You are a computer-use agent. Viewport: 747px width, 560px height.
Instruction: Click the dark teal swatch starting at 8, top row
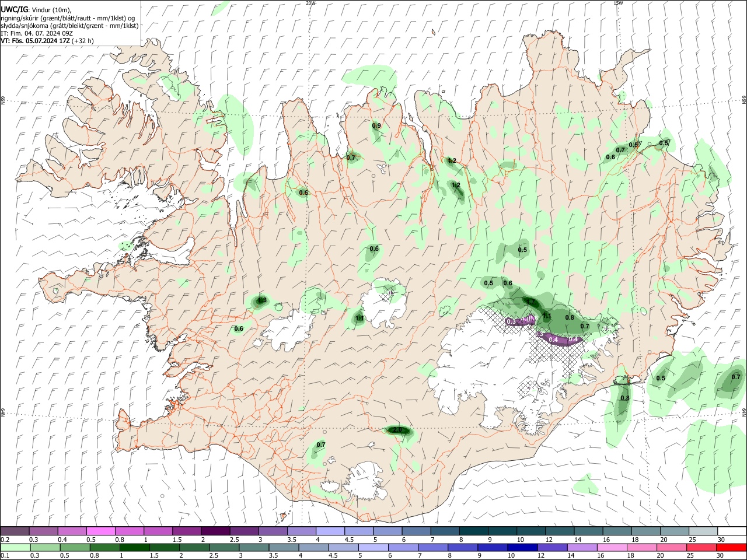pyautogui.click(x=473, y=531)
